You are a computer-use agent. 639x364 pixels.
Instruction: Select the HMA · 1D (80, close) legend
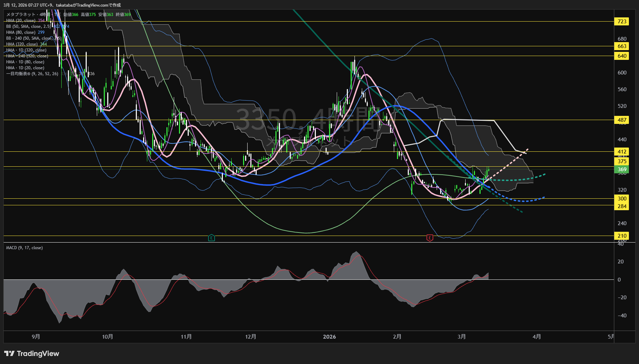click(25, 62)
